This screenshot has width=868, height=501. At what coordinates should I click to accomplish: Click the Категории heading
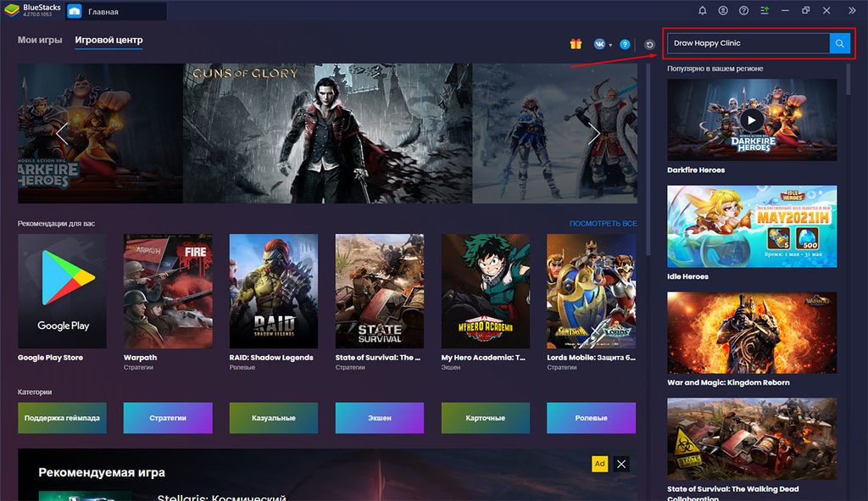35,392
